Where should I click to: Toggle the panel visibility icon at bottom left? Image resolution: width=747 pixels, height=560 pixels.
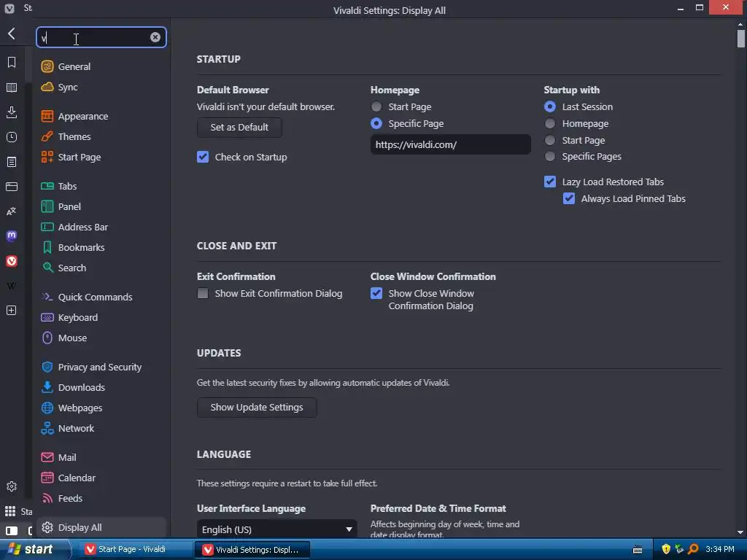coord(12,531)
